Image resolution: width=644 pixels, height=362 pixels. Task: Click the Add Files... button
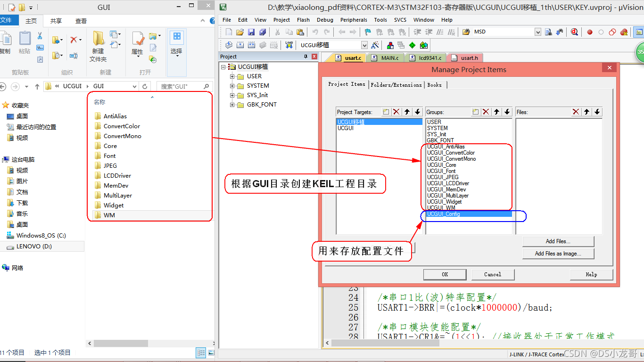tap(558, 241)
